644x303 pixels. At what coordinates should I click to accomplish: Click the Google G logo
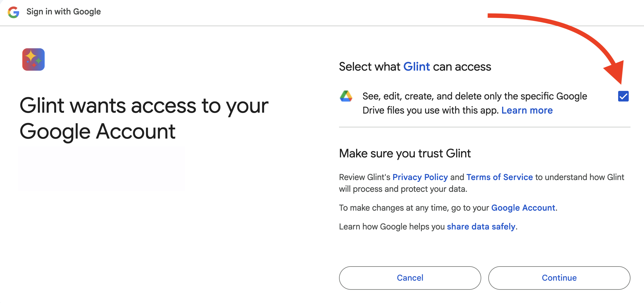click(14, 12)
